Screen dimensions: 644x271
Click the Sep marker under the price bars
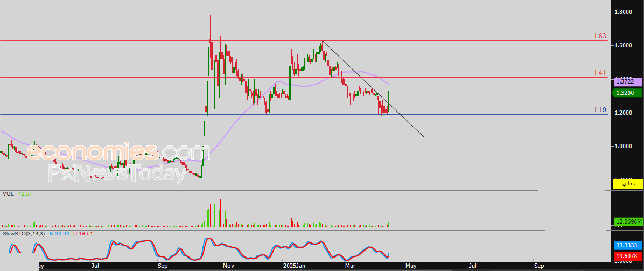[x=163, y=266]
